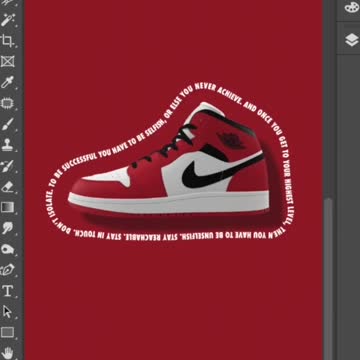This screenshot has height=360, width=360.
Task: Select the Smudge tool
Action: click(7, 228)
